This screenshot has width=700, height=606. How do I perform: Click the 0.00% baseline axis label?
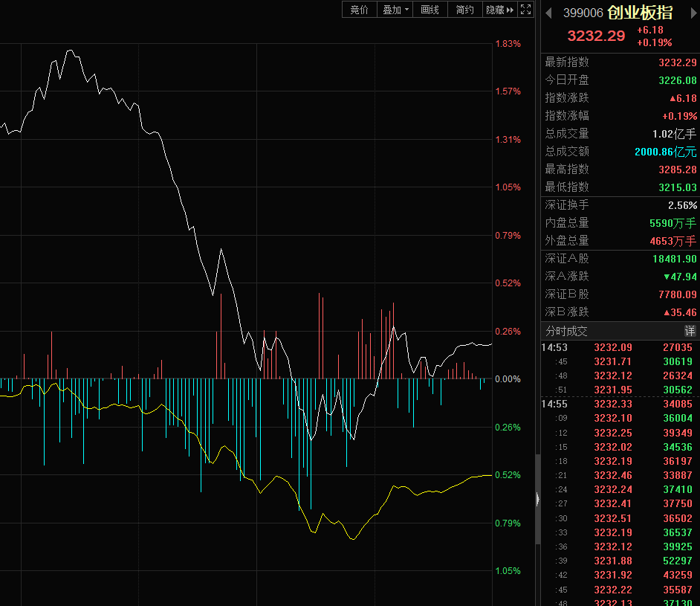pyautogui.click(x=508, y=379)
